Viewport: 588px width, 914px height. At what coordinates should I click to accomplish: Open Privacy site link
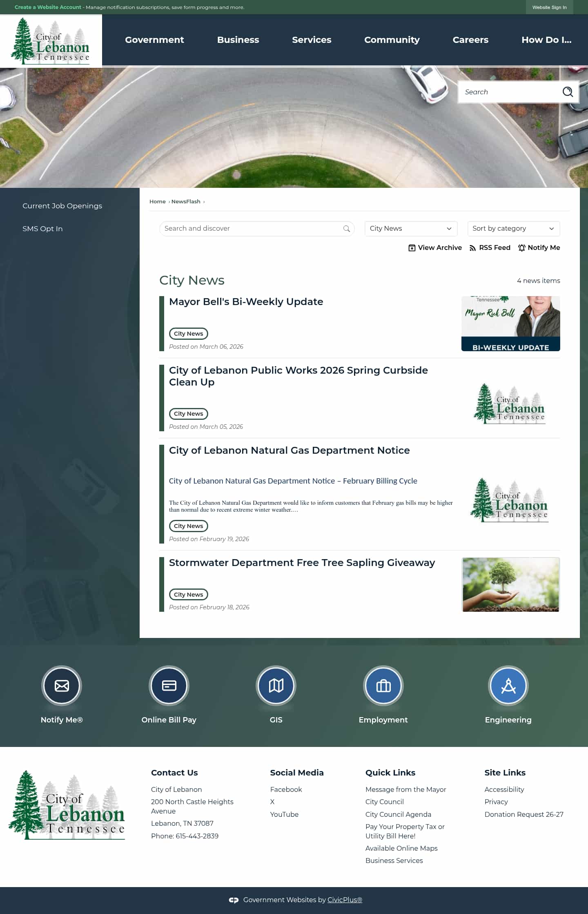click(x=496, y=802)
